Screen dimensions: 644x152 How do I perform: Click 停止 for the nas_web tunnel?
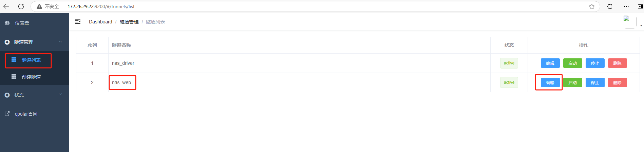click(595, 82)
